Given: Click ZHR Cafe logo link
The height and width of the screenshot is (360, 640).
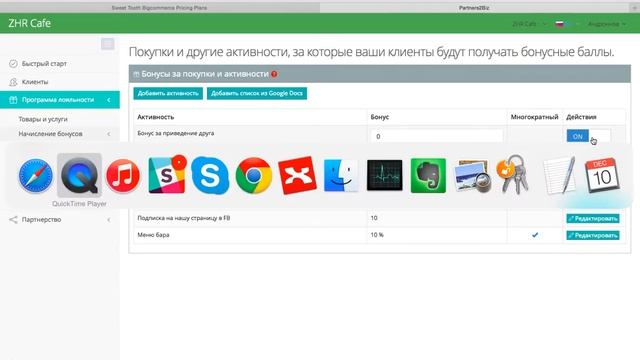Looking at the screenshot, I should tap(29, 23).
